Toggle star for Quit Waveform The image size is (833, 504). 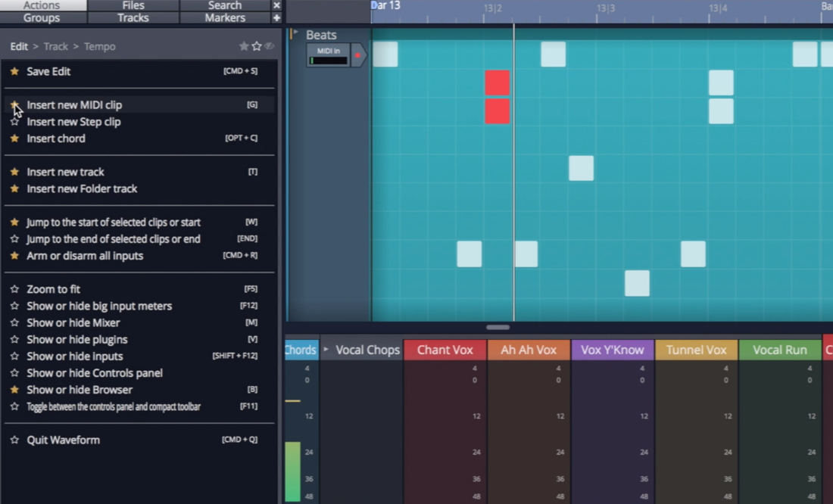click(14, 440)
